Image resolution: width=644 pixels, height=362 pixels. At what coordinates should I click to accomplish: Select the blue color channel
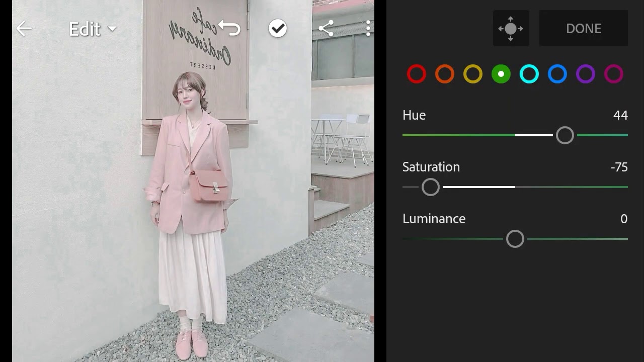tap(557, 74)
